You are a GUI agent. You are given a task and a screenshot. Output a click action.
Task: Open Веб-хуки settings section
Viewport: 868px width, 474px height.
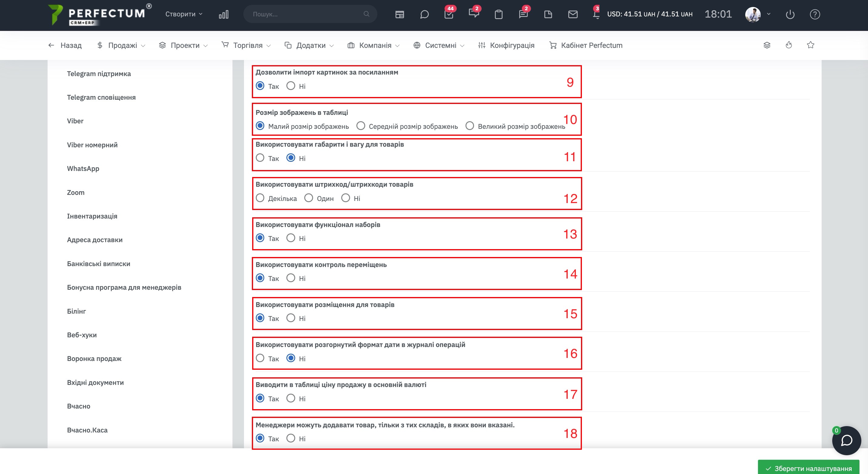pyautogui.click(x=82, y=335)
